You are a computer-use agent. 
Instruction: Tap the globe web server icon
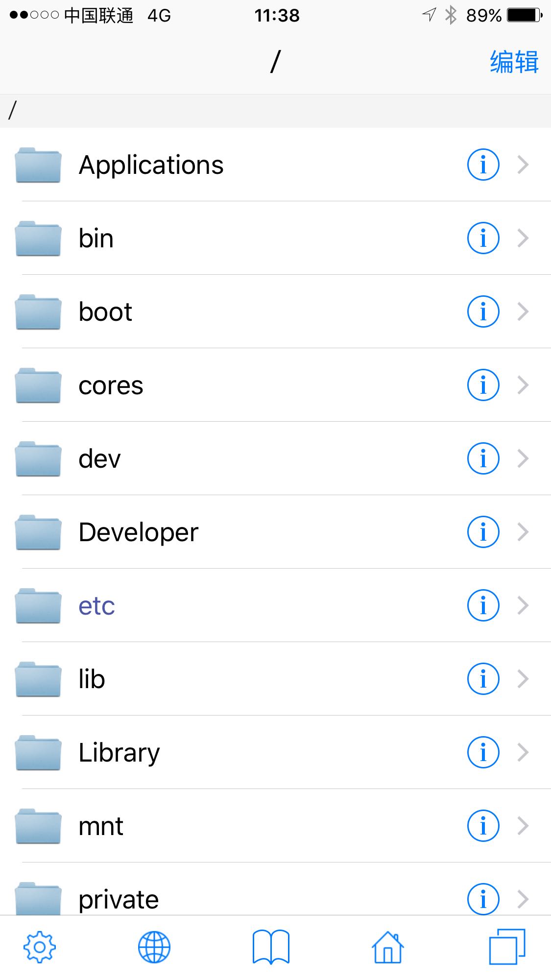pos(154,947)
